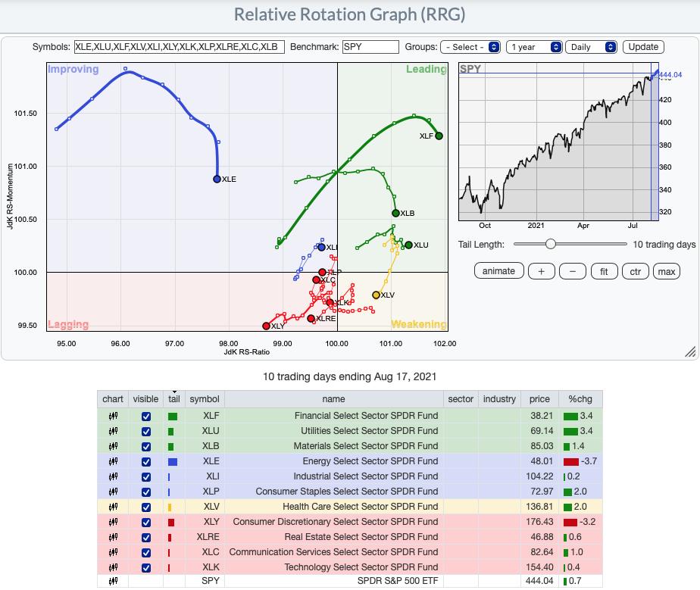Untick the XLV visible checkbox

[146, 507]
